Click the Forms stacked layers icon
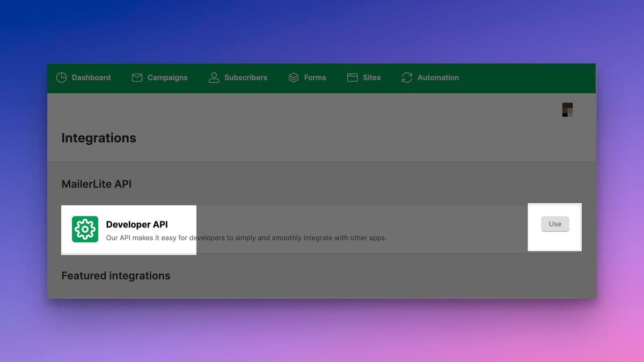The width and height of the screenshot is (644, 362). pyautogui.click(x=294, y=78)
